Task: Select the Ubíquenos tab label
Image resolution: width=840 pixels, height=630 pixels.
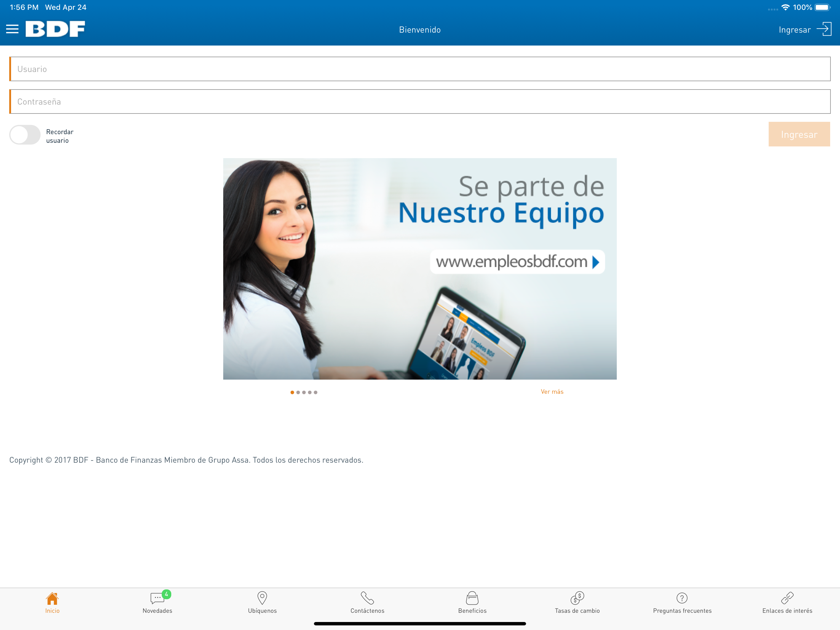Action: [262, 611]
